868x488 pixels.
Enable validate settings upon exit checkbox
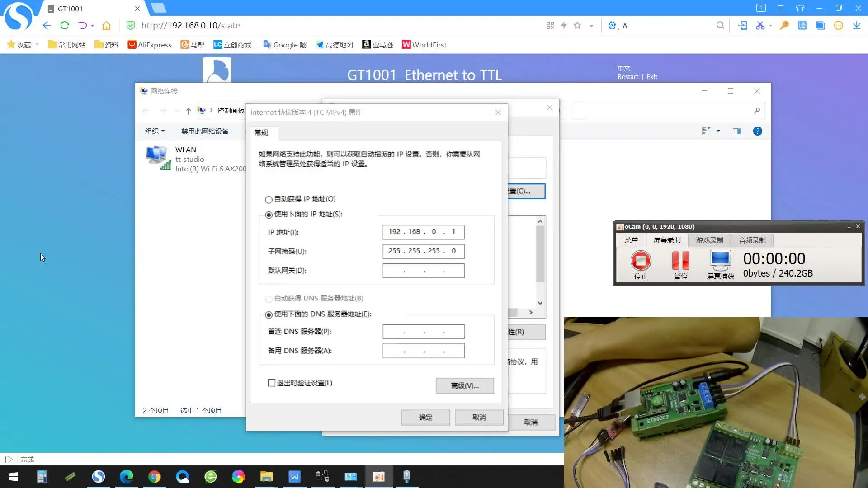pos(272,383)
